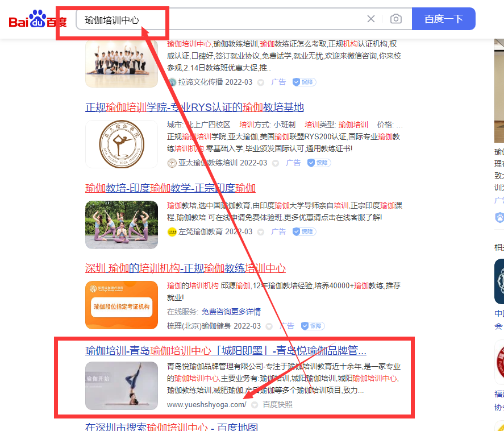504x431 pixels.
Task: Click the blue service icon in right sidebar
Action: pos(499,218)
